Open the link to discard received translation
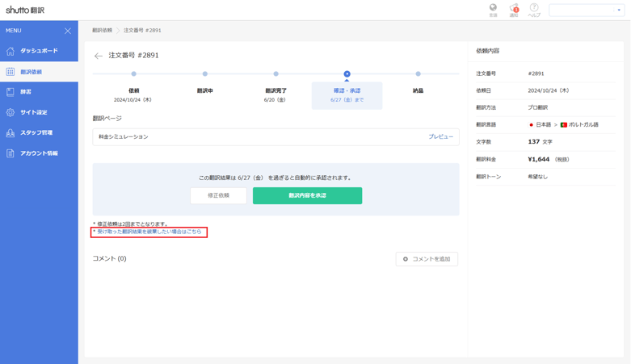 (149, 232)
